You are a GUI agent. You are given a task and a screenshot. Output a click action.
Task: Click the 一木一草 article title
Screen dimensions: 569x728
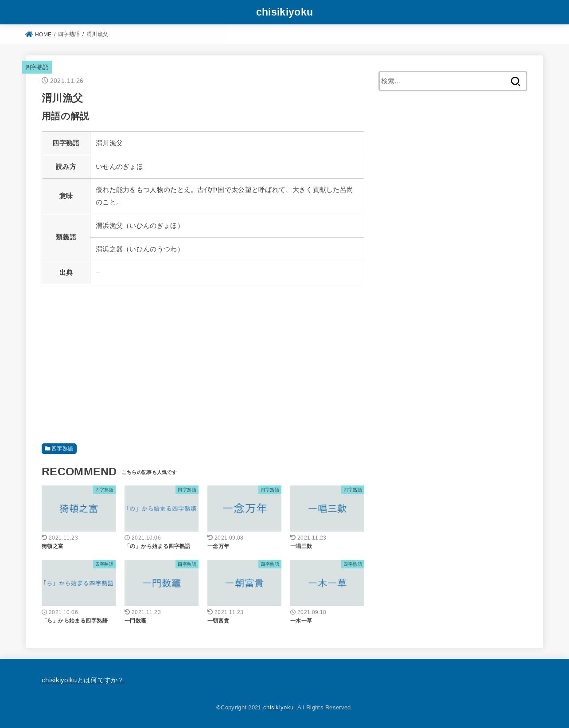coord(301,621)
